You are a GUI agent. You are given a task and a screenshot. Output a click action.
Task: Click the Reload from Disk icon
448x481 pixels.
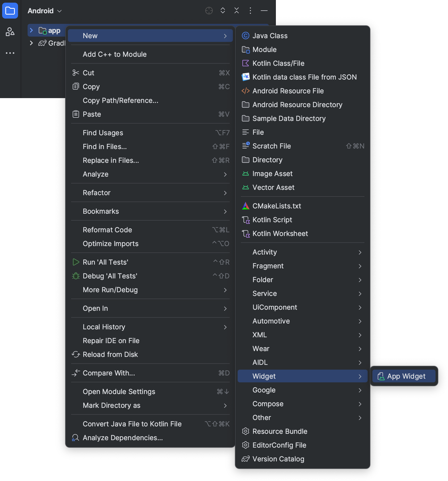tap(76, 354)
